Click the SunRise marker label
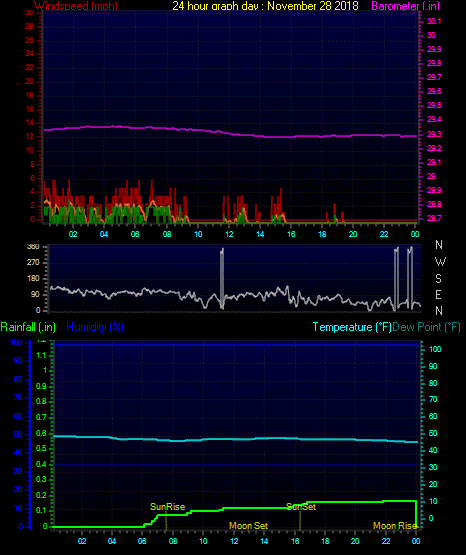Image resolution: width=466 pixels, height=555 pixels. pyautogui.click(x=167, y=507)
